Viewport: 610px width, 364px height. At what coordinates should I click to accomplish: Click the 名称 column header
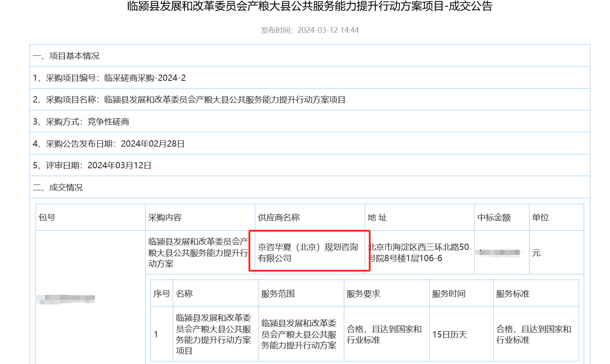pos(216,294)
